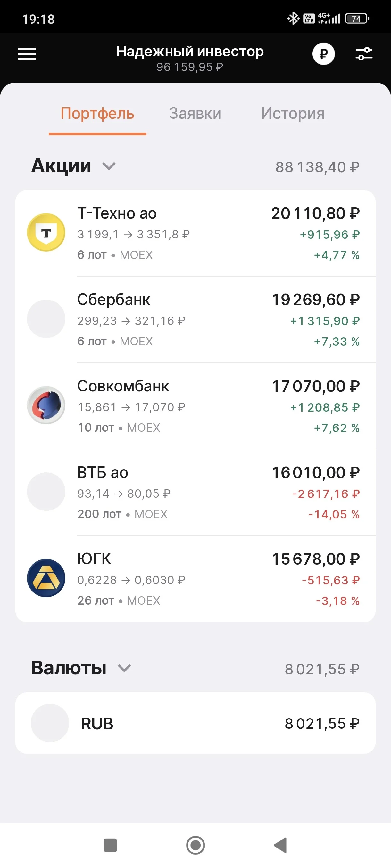Tap Т-Техно profit +915,96 ₽ value

click(x=329, y=235)
